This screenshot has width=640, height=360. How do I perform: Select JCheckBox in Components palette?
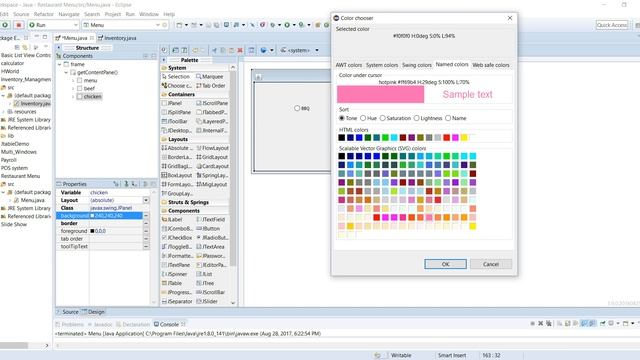(177, 238)
